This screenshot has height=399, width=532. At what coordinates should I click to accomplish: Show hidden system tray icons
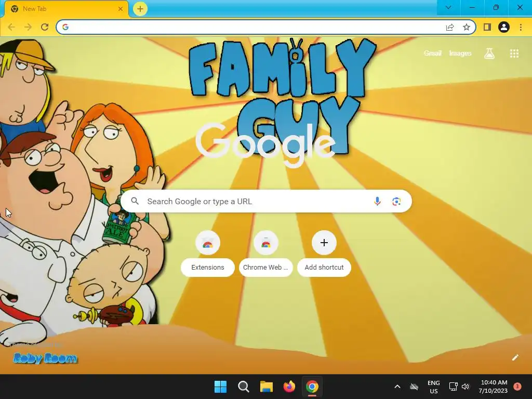coord(397,387)
